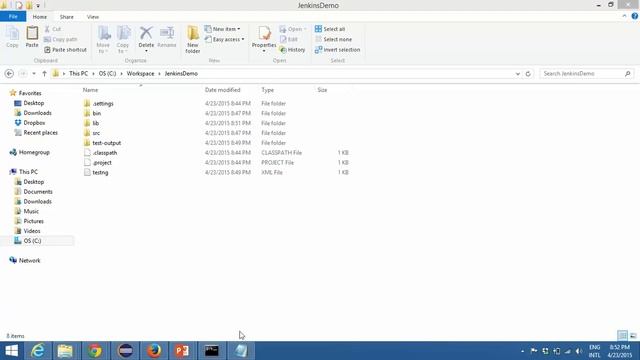The image size is (640, 360).
Task: Create a New folder
Action: pos(193,39)
